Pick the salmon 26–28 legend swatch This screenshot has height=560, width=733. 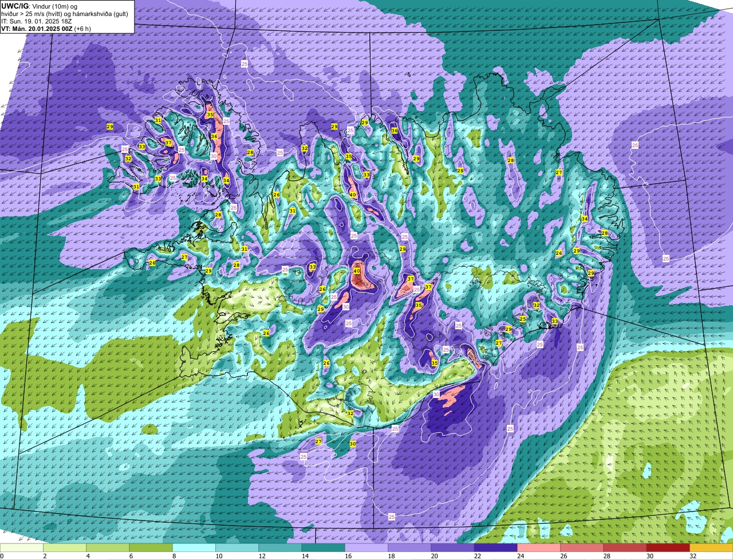tap(582, 548)
